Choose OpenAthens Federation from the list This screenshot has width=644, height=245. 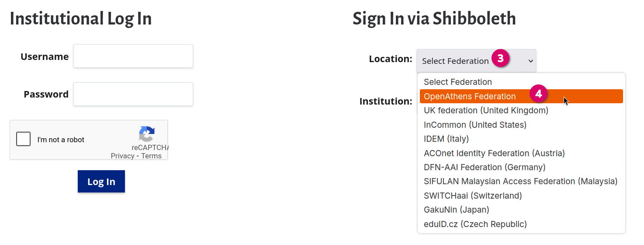point(470,97)
